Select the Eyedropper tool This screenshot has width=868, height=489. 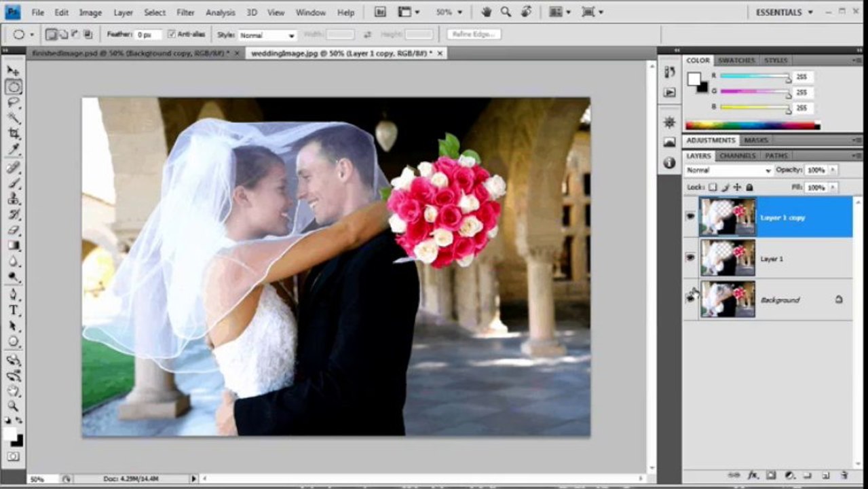tap(14, 149)
